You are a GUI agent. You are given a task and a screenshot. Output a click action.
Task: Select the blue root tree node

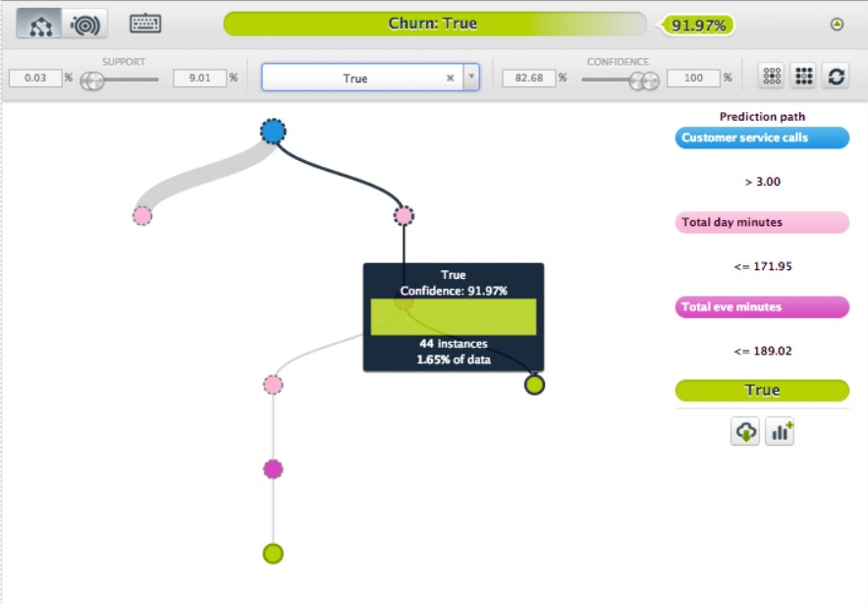273,131
